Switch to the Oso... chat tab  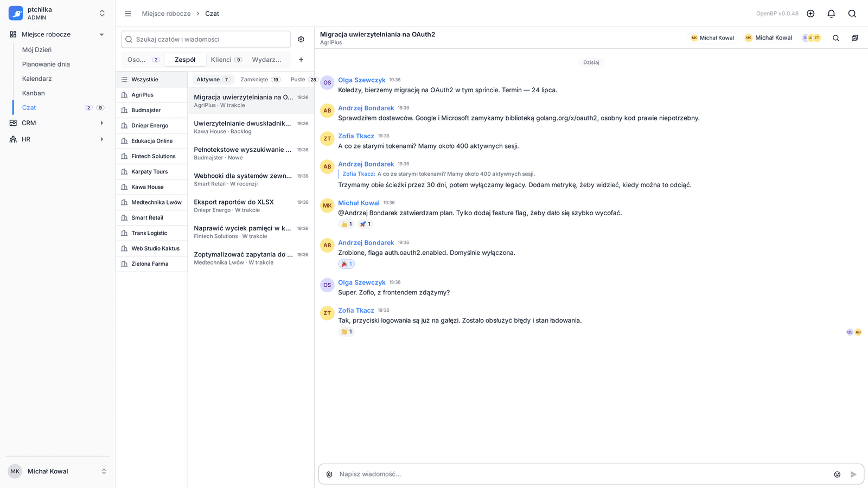[143, 60]
